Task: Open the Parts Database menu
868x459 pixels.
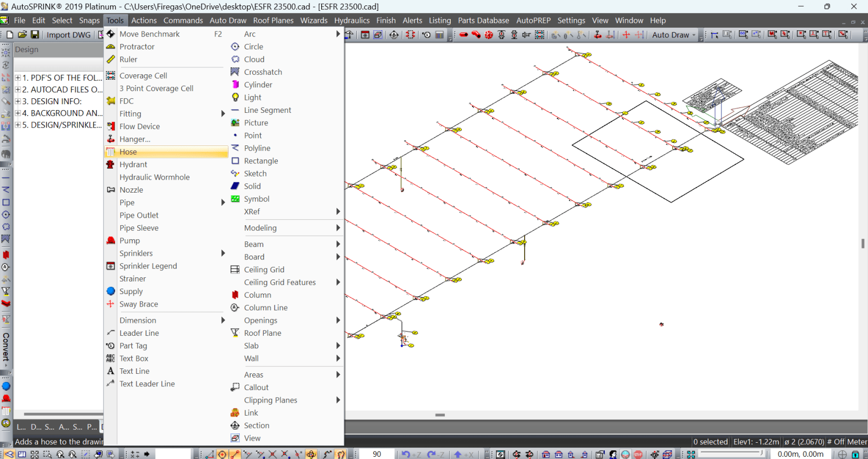Action: tap(483, 21)
